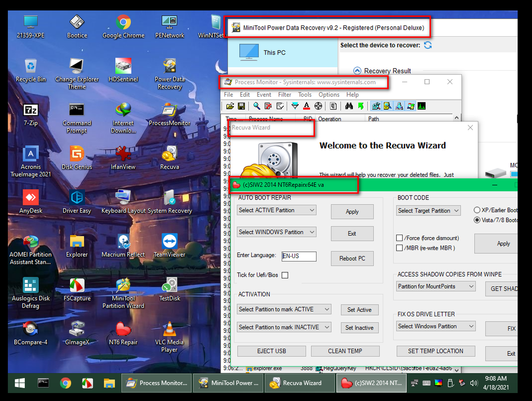Click the Enter Language input field
The width and height of the screenshot is (532, 401).
point(299,256)
